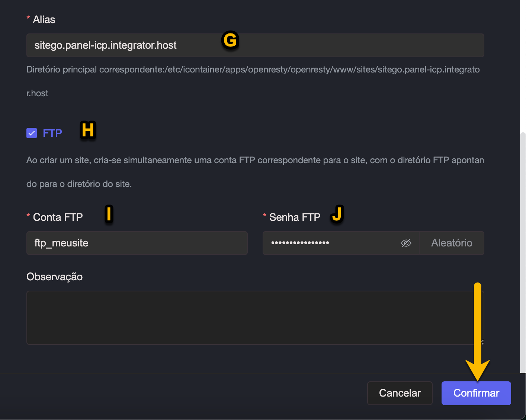Grab the Observação textarea resize handle
Viewport: 526px width, 420px height.
tap(482, 342)
